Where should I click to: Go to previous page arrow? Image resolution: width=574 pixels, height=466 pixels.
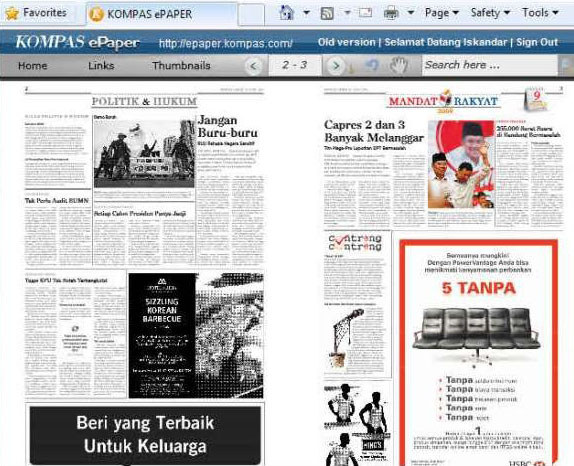tap(253, 66)
